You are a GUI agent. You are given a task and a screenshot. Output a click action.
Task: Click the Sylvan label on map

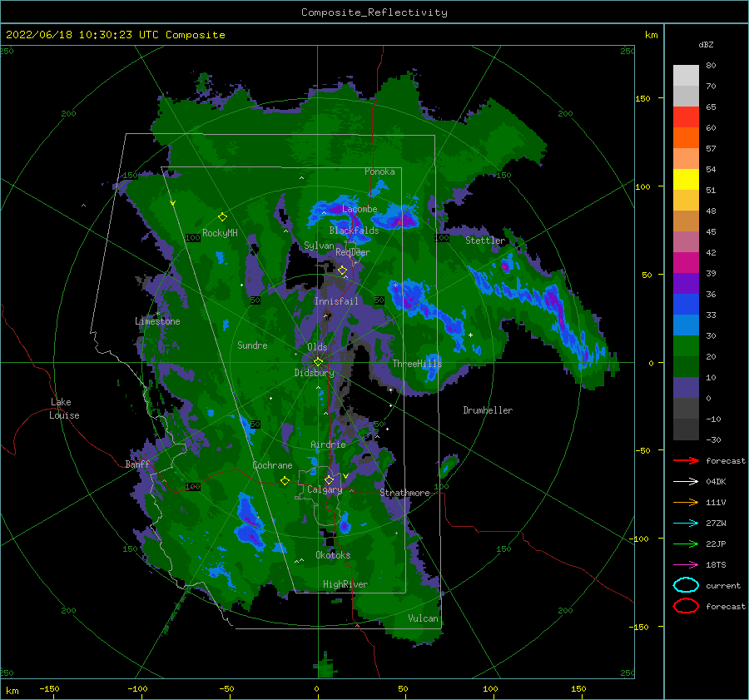319,246
